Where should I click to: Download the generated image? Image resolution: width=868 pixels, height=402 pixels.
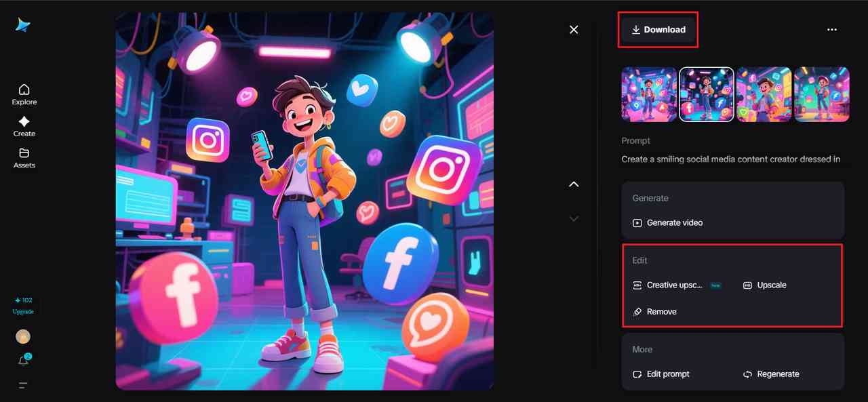[x=658, y=30]
